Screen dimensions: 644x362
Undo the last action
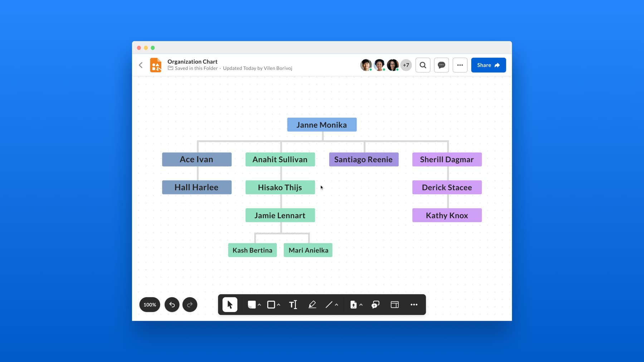172,304
